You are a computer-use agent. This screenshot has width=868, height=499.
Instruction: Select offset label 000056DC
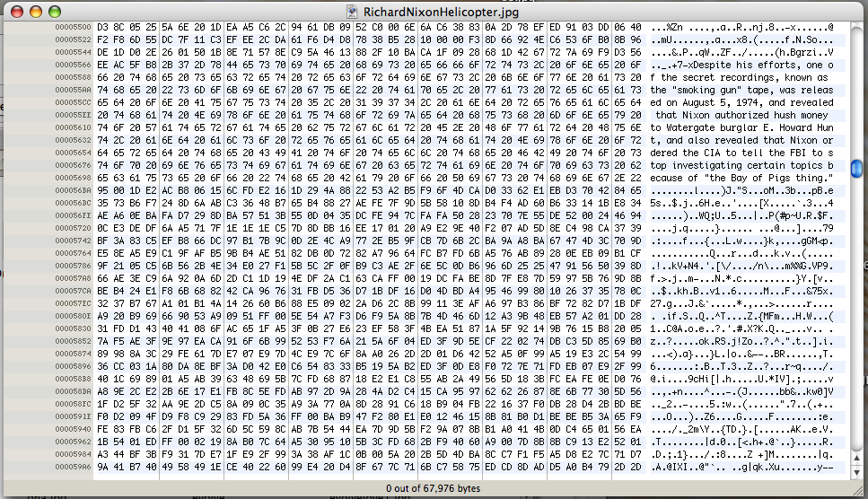pyautogui.click(x=73, y=203)
